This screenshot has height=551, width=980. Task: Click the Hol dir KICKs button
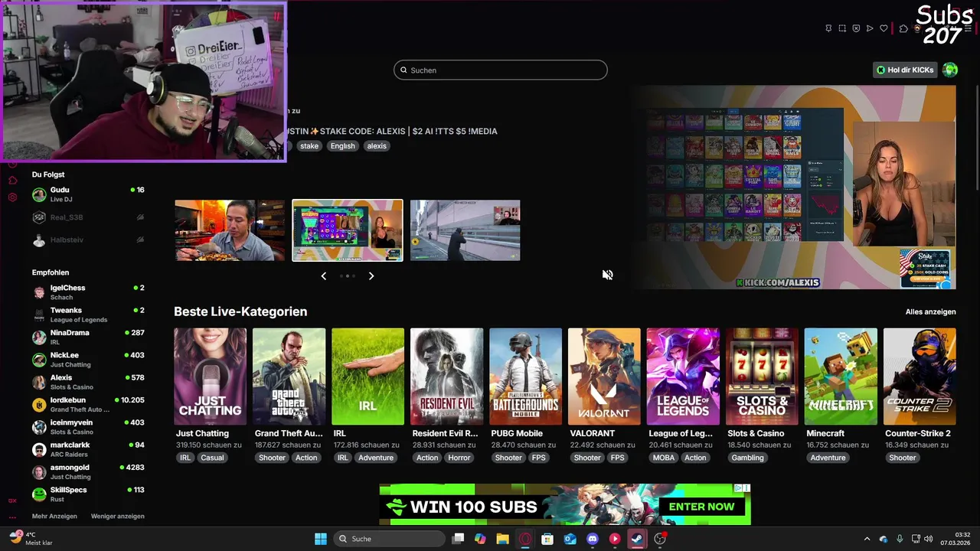(905, 70)
